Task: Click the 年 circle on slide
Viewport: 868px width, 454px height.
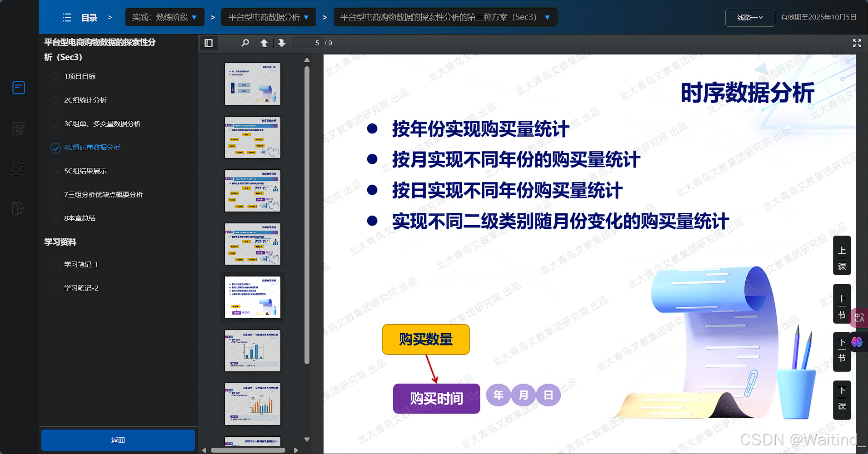Action: pyautogui.click(x=499, y=395)
